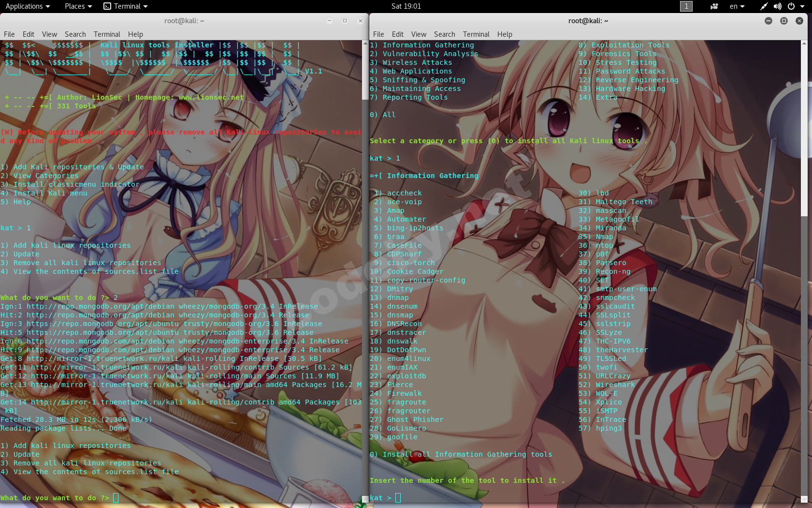Click right terminal scroll-down arrow
The image size is (812, 508).
tap(804, 499)
